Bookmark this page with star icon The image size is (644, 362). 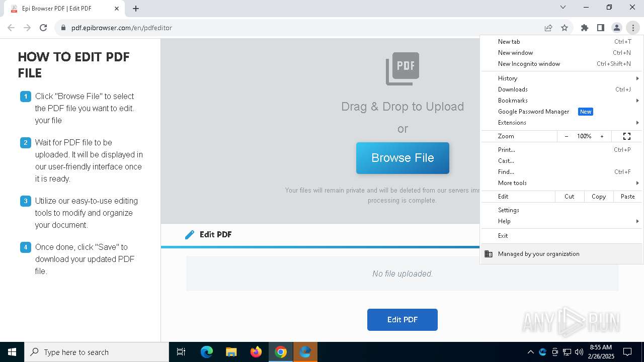[565, 28]
